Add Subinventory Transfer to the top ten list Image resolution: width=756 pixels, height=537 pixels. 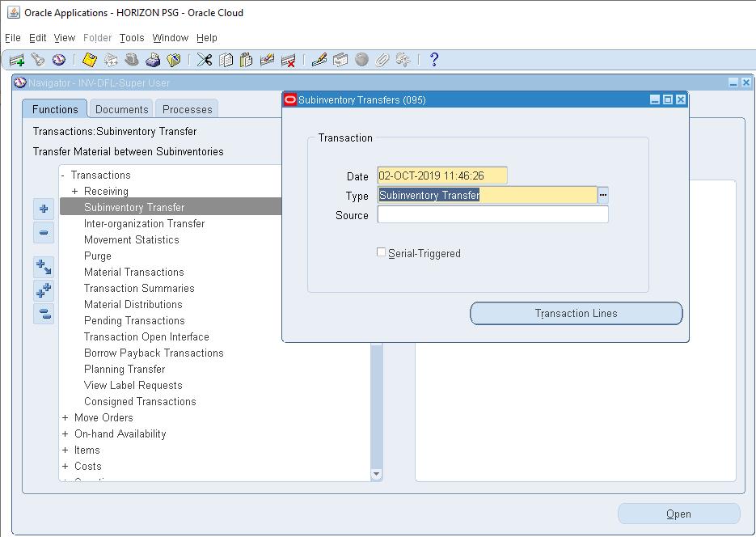(x=44, y=209)
